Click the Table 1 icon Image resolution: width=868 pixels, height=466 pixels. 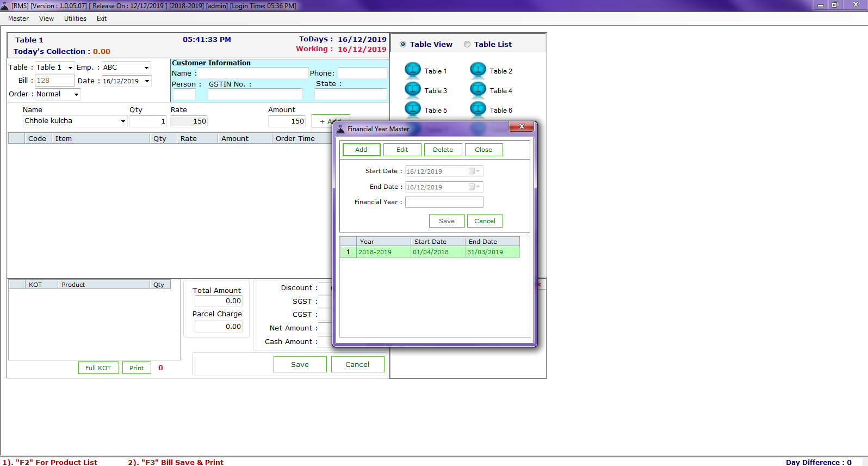tap(413, 70)
